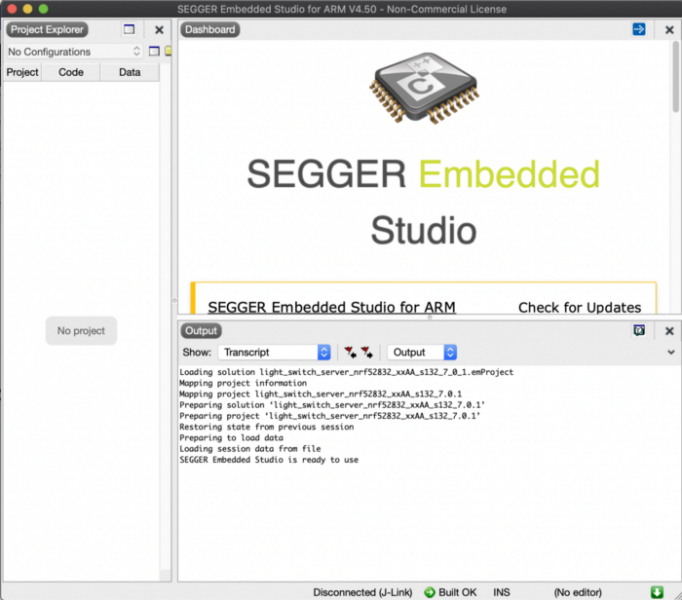
Task: Open the SEGGER Embedded Studio for ARM link
Action: pos(331,308)
